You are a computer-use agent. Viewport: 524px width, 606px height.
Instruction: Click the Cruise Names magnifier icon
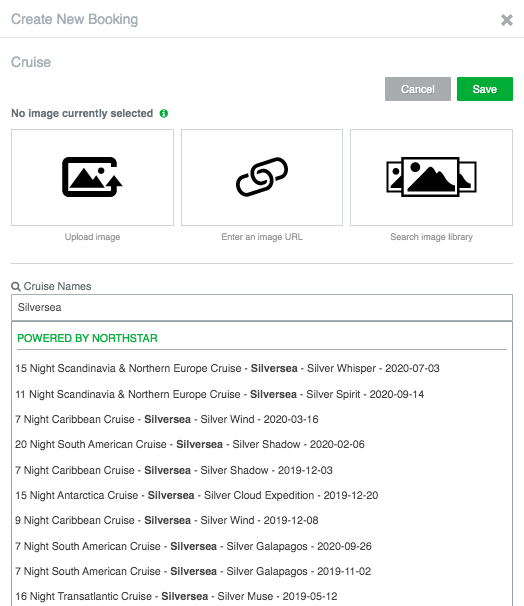[16, 286]
